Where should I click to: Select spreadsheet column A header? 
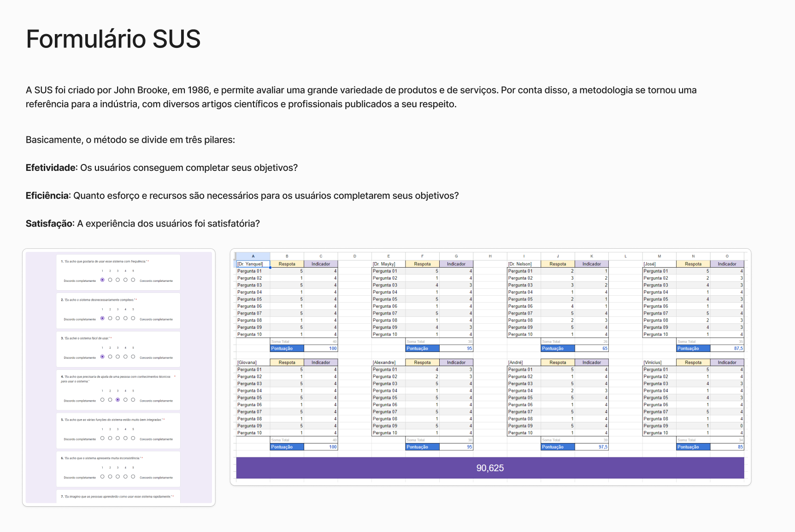point(253,256)
